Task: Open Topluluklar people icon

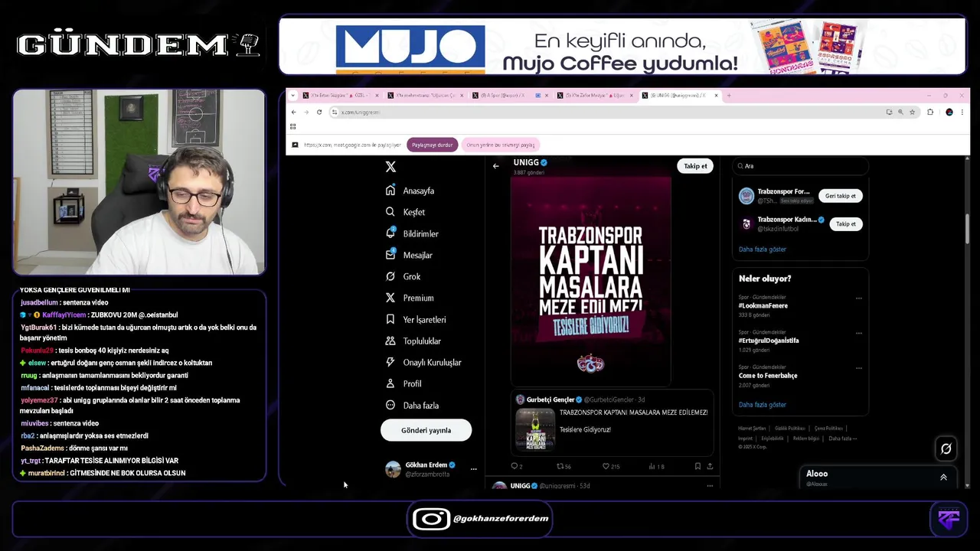Action: pyautogui.click(x=390, y=341)
